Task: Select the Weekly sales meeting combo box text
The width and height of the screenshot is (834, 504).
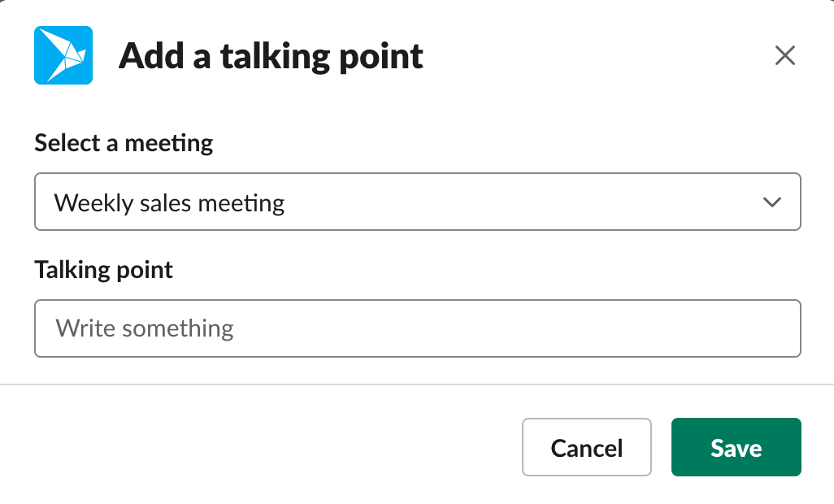Action: [x=169, y=203]
